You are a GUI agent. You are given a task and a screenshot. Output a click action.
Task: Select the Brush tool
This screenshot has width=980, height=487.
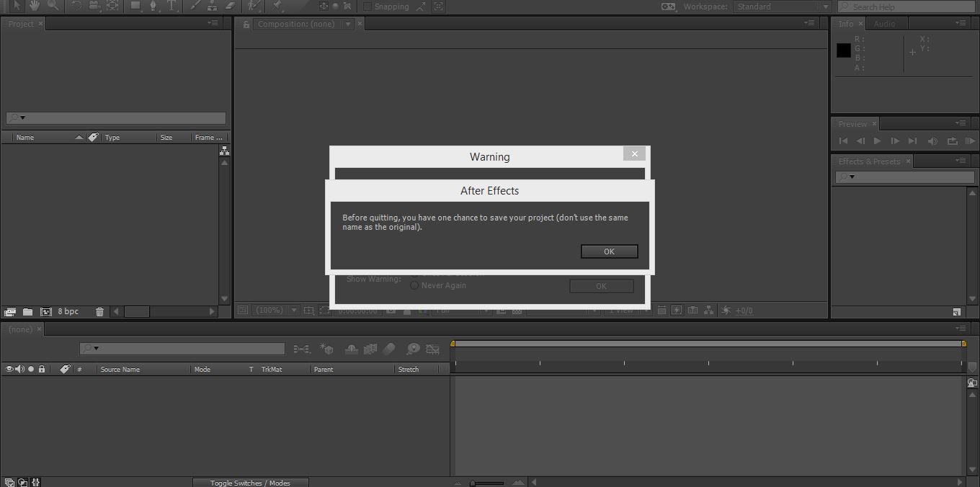(195, 6)
